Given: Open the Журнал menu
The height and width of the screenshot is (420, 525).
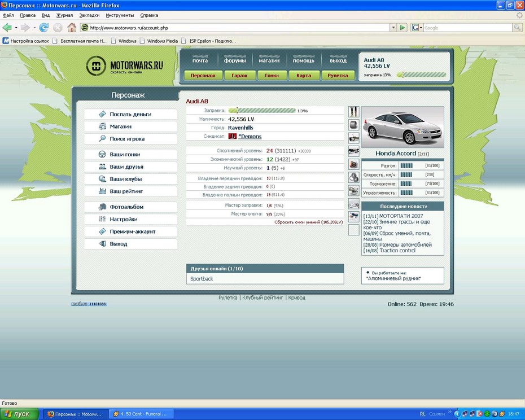Looking at the screenshot, I should 64,15.
